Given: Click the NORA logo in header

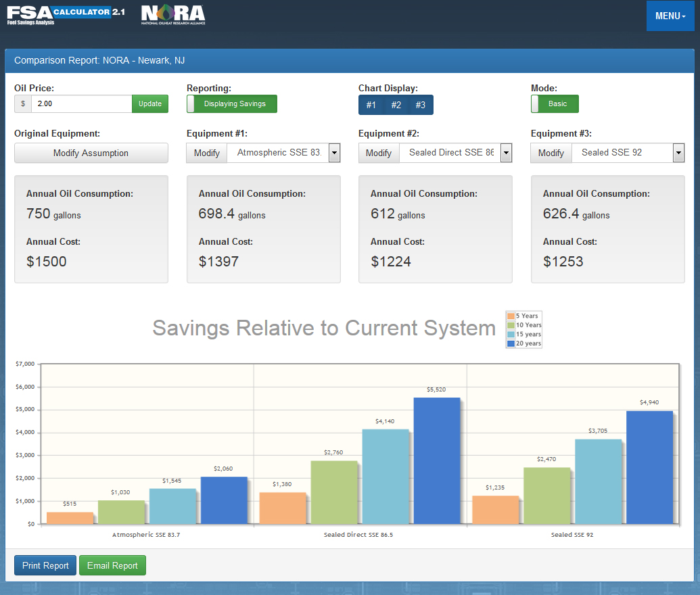Looking at the screenshot, I should [x=172, y=15].
